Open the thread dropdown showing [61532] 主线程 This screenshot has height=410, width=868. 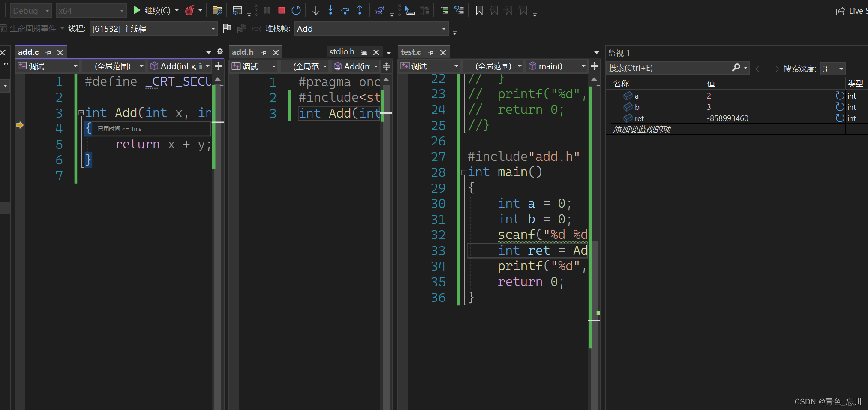pyautogui.click(x=153, y=29)
